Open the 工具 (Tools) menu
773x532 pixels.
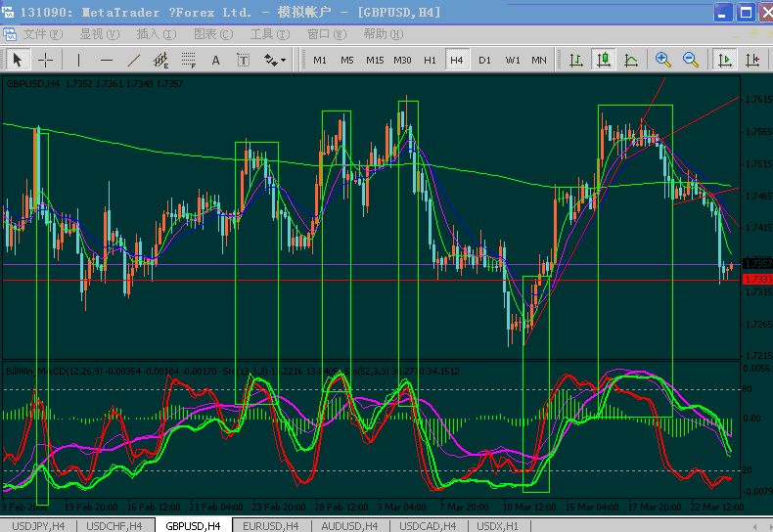[x=267, y=34]
